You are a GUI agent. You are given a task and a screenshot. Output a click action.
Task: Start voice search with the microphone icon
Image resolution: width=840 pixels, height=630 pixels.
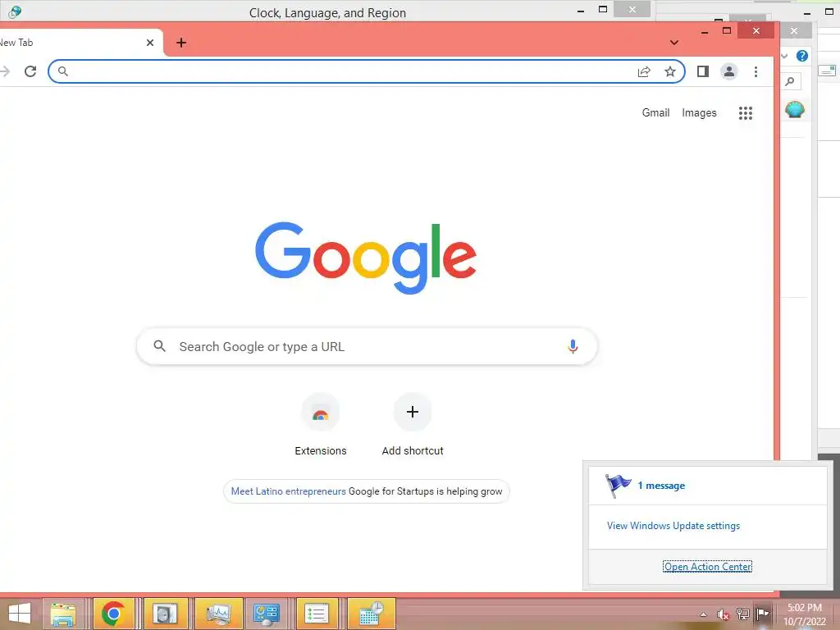tap(573, 347)
